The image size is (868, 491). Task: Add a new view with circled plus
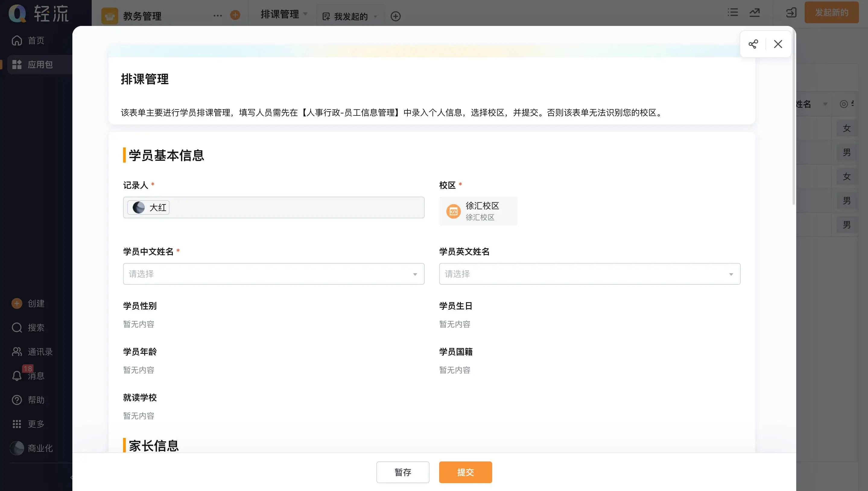click(396, 16)
